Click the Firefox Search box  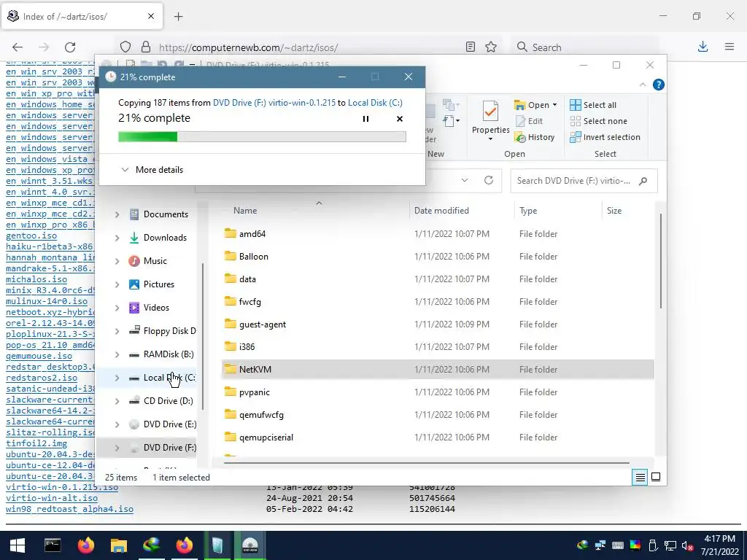coord(586,47)
